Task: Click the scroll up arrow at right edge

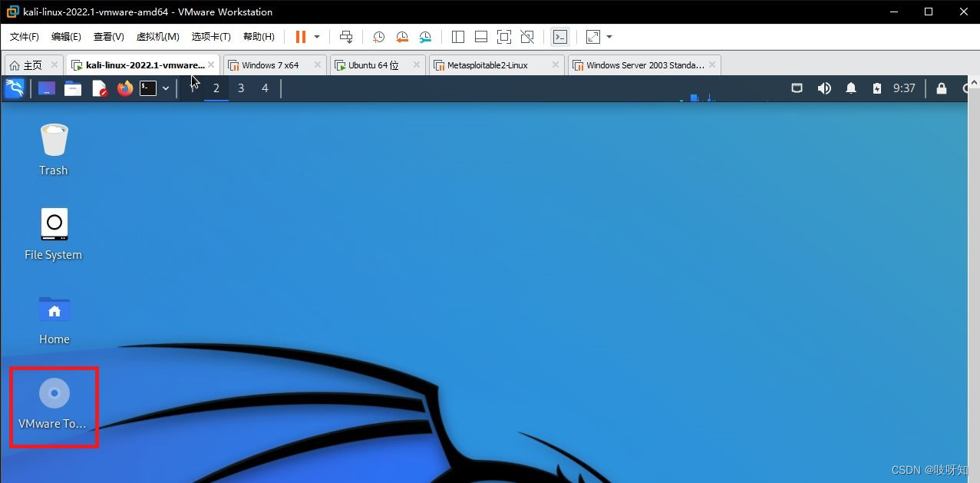Action: (x=974, y=81)
